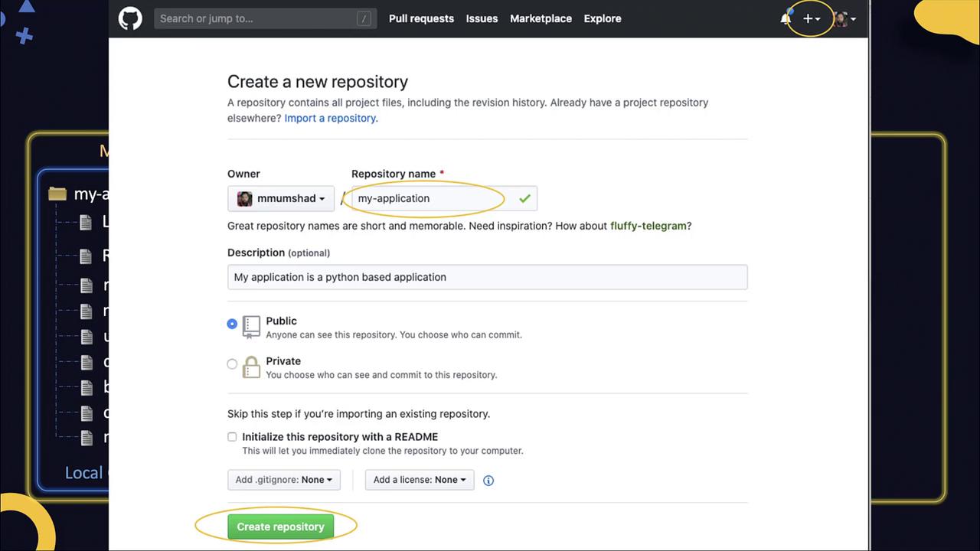
Task: Follow the Import a repository link
Action: tap(330, 118)
